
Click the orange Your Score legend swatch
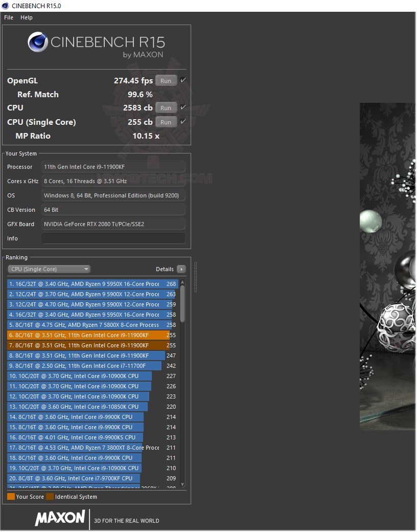point(11,497)
